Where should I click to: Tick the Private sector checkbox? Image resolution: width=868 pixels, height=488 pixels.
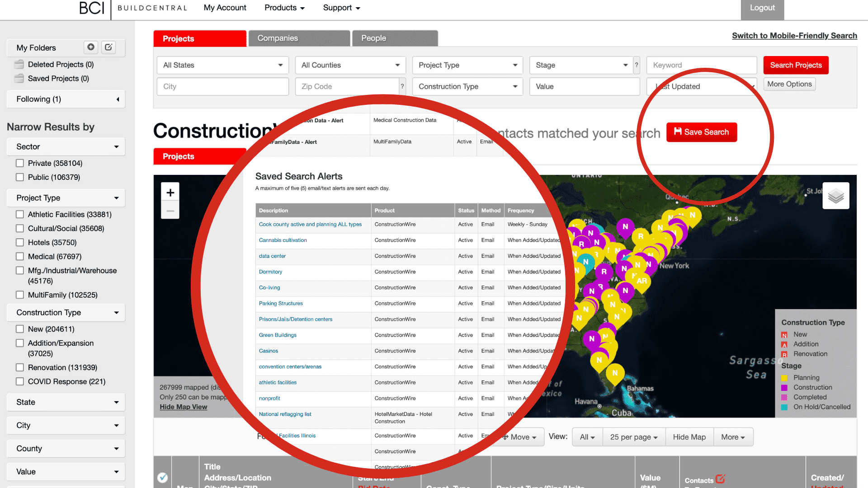(20, 163)
